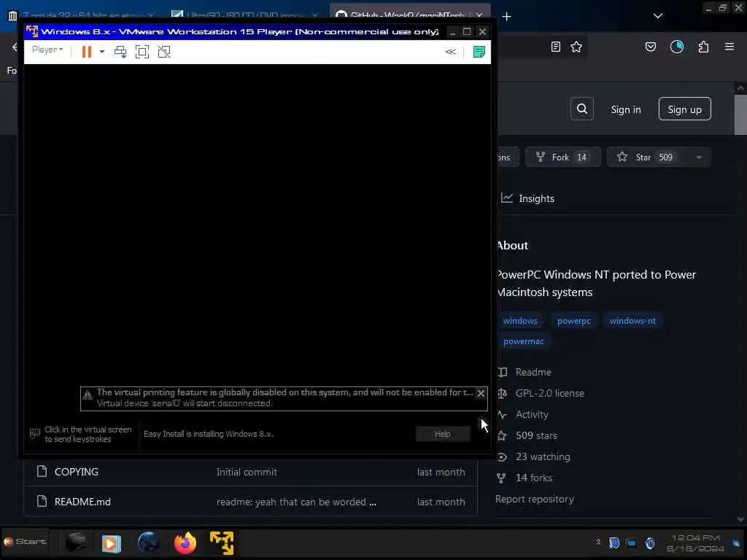The height and width of the screenshot is (560, 747).
Task: Open the Player menu in VMware
Action: pos(47,50)
